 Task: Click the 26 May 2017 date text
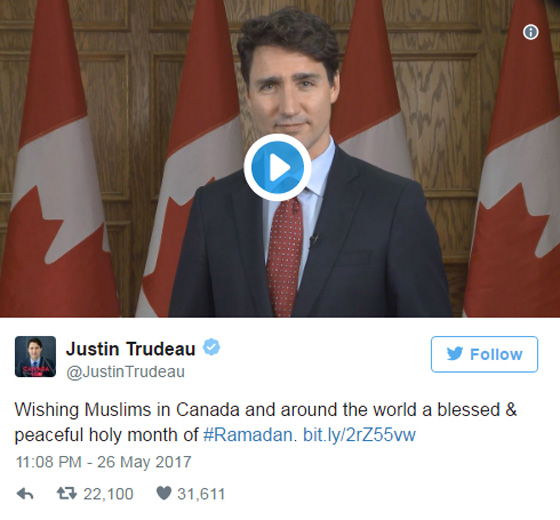pyautogui.click(x=144, y=462)
